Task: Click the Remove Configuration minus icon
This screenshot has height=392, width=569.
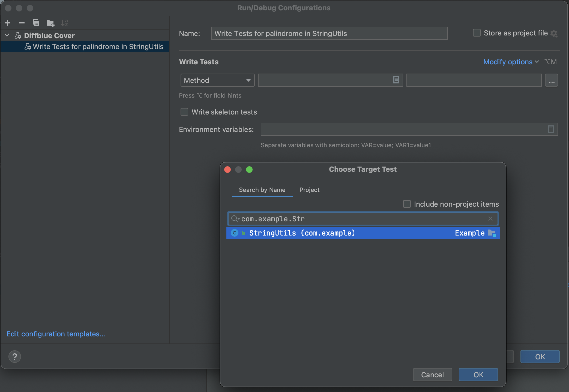Action: 22,23
